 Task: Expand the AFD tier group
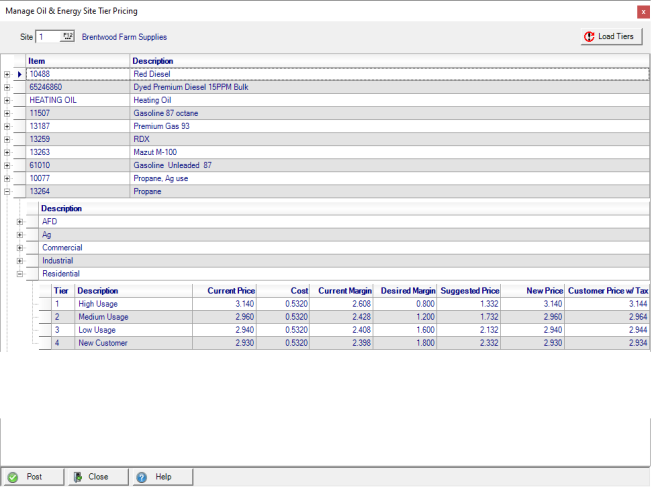tap(20, 221)
